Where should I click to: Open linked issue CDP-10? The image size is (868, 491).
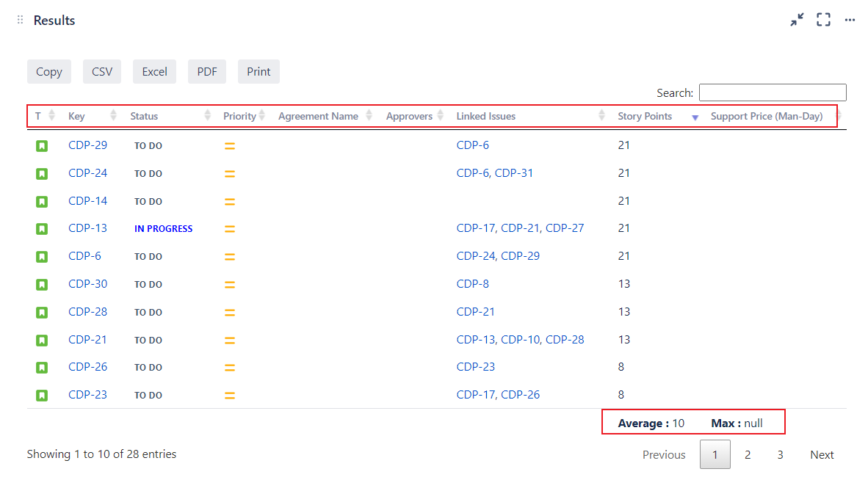coord(521,339)
